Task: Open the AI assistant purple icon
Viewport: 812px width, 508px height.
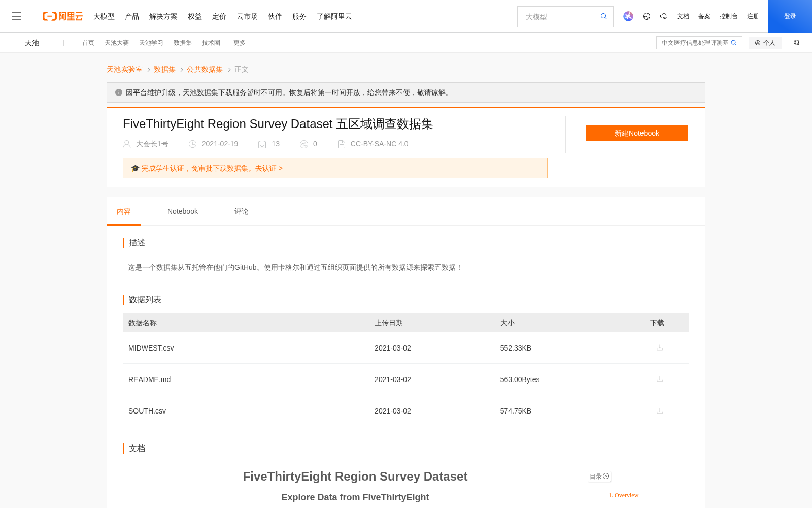Action: [628, 16]
